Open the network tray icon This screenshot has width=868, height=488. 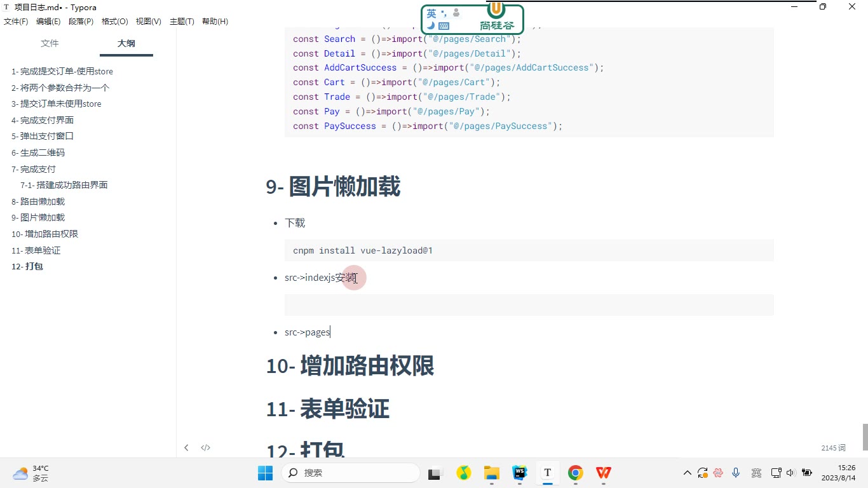(776, 473)
